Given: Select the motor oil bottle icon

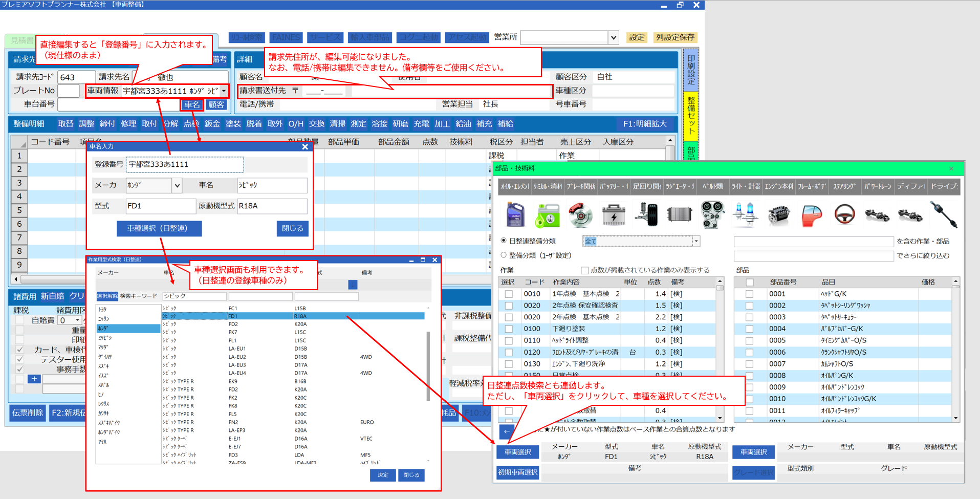Looking at the screenshot, I should coord(515,214).
